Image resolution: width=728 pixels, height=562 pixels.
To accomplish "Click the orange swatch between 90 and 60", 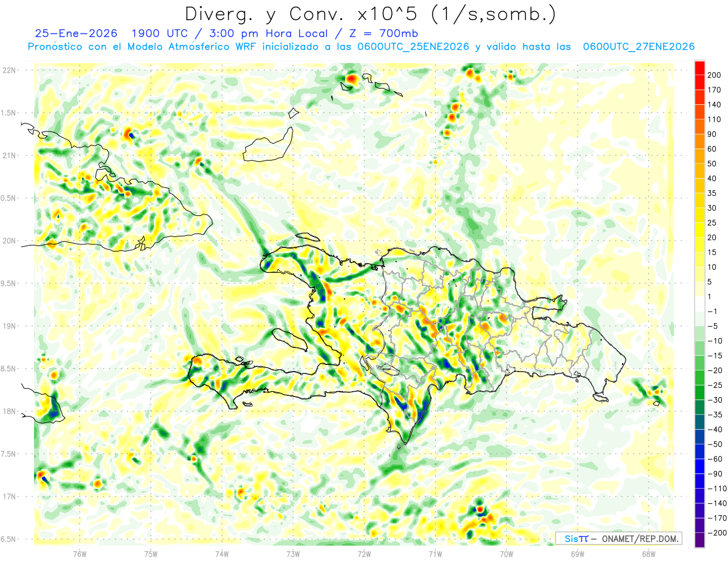I will 700,141.
